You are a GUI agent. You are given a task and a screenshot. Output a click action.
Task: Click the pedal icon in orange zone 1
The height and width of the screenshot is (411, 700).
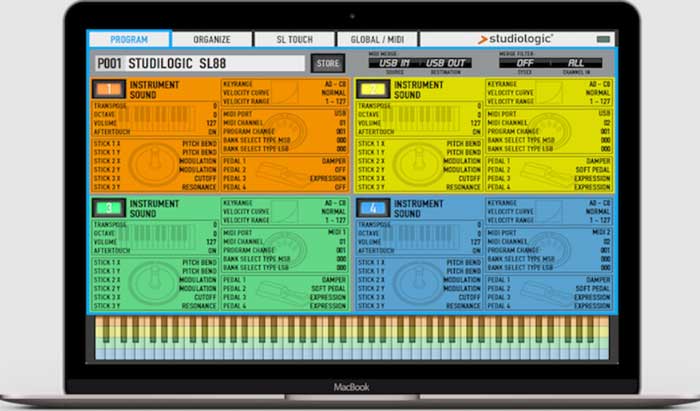[282, 175]
